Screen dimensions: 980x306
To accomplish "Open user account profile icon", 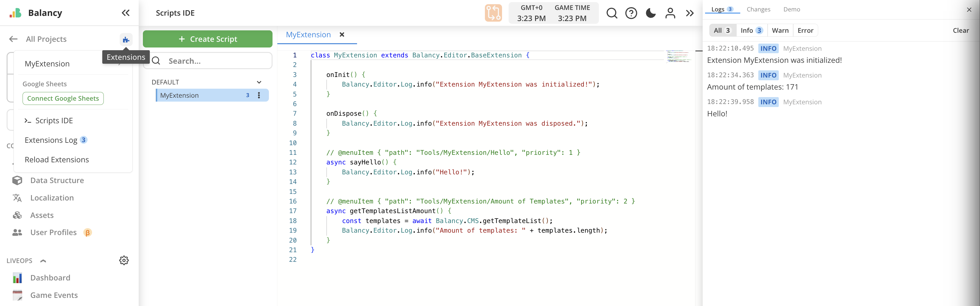I will point(670,13).
